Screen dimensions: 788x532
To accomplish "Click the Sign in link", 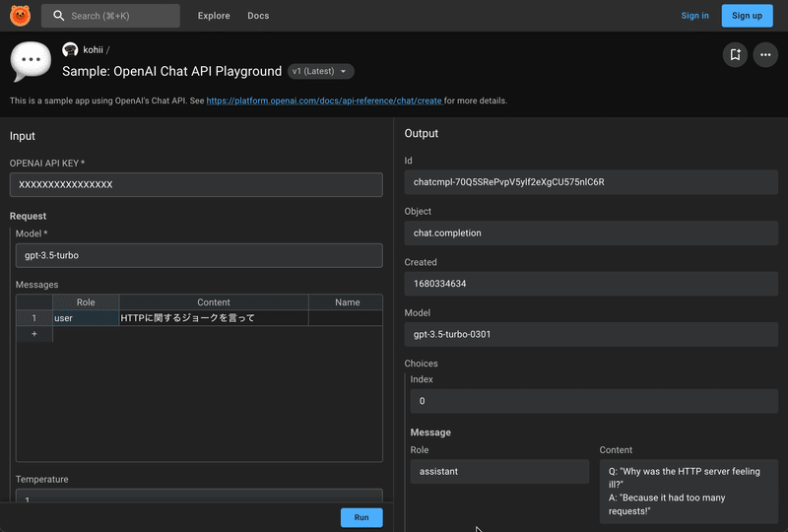I will pyautogui.click(x=695, y=16).
